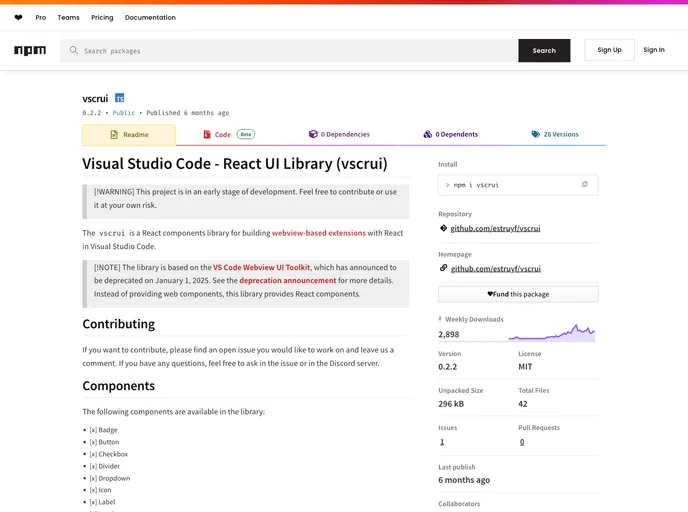
Task: Click the weekly downloads sparkline chart
Action: [x=552, y=333]
